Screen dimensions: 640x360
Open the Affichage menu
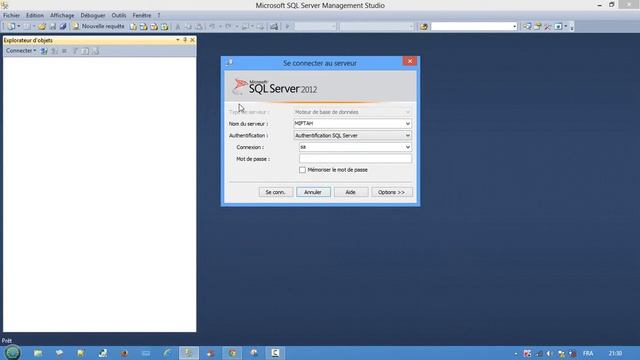pyautogui.click(x=62, y=16)
